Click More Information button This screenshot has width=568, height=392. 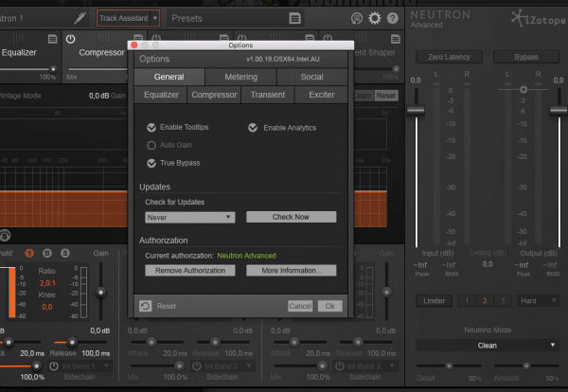tap(291, 270)
